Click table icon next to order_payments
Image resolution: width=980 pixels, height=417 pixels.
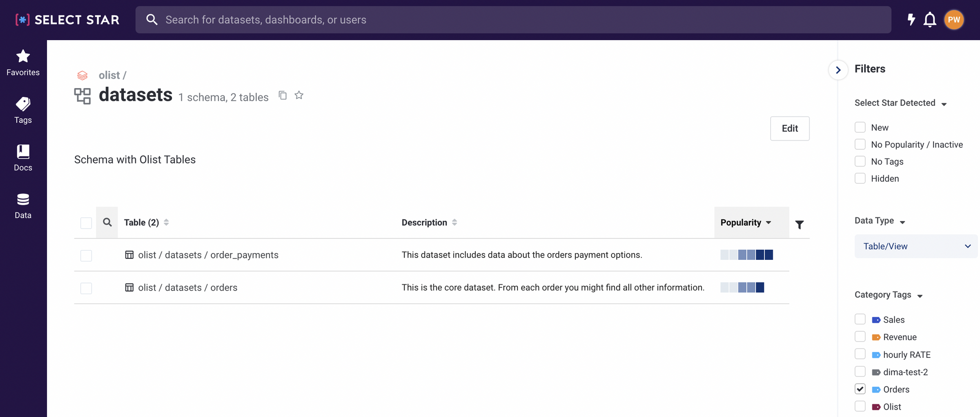129,255
